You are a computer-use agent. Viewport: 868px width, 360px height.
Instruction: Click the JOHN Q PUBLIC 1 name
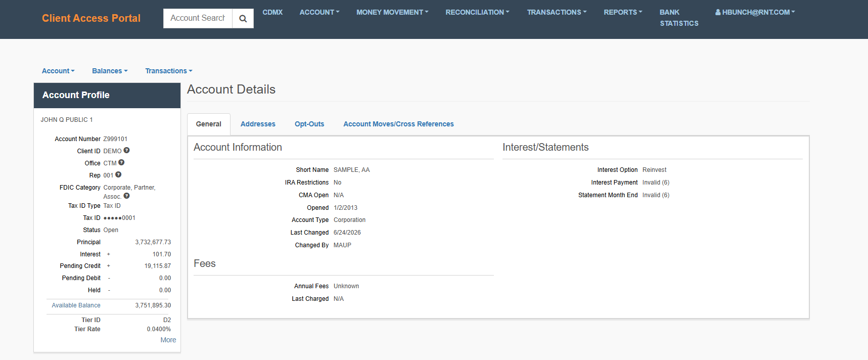tap(67, 120)
